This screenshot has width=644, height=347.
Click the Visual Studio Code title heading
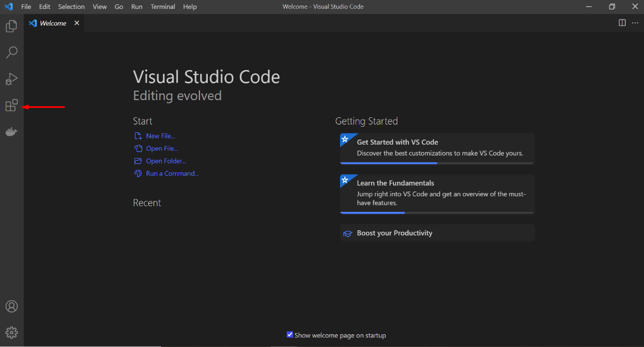tap(206, 77)
